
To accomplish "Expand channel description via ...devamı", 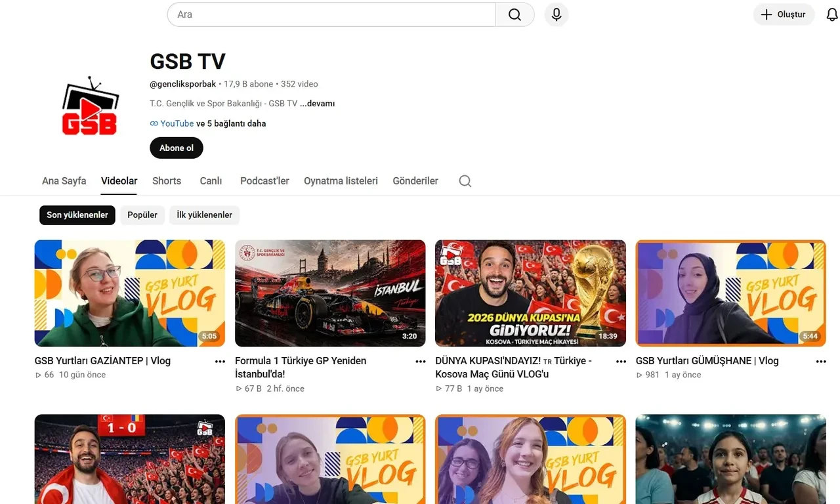I will tap(318, 104).
